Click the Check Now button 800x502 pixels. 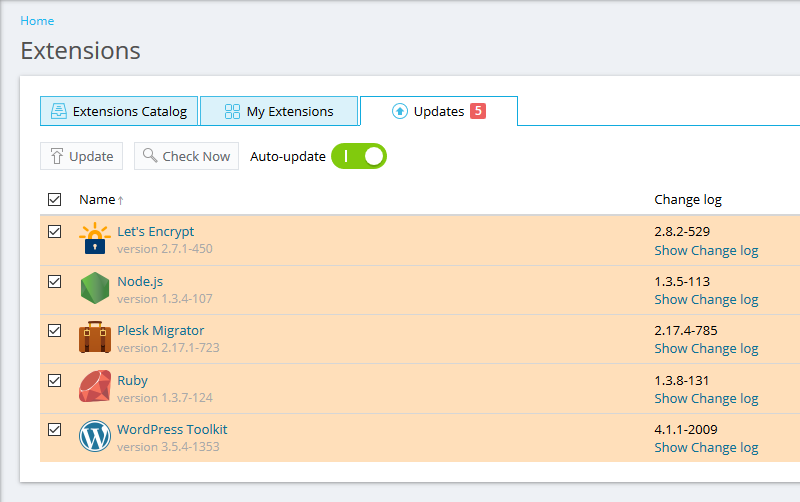tap(186, 156)
